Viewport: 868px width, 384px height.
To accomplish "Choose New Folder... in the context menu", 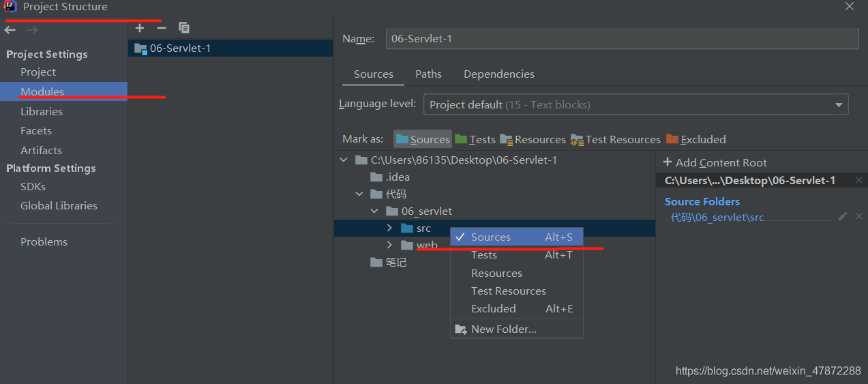I will [x=517, y=329].
